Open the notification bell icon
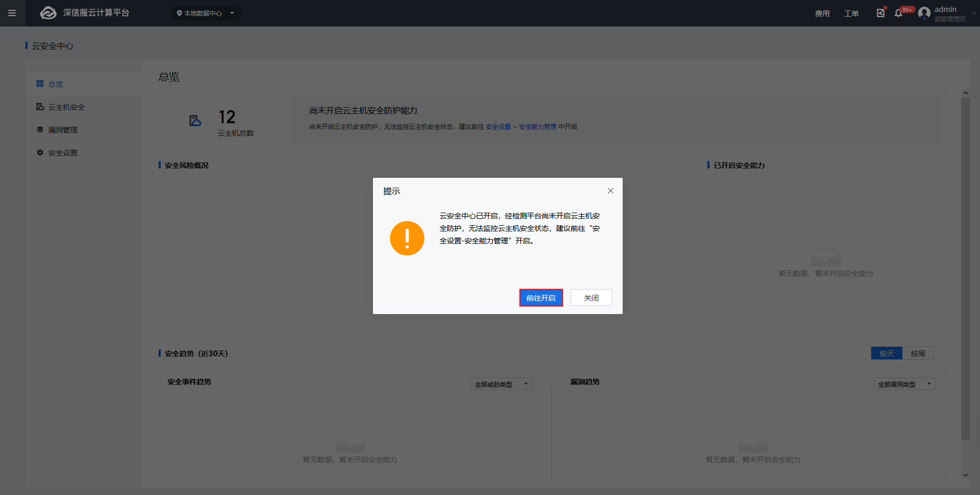Screen dimensions: 980x495 point(898,13)
